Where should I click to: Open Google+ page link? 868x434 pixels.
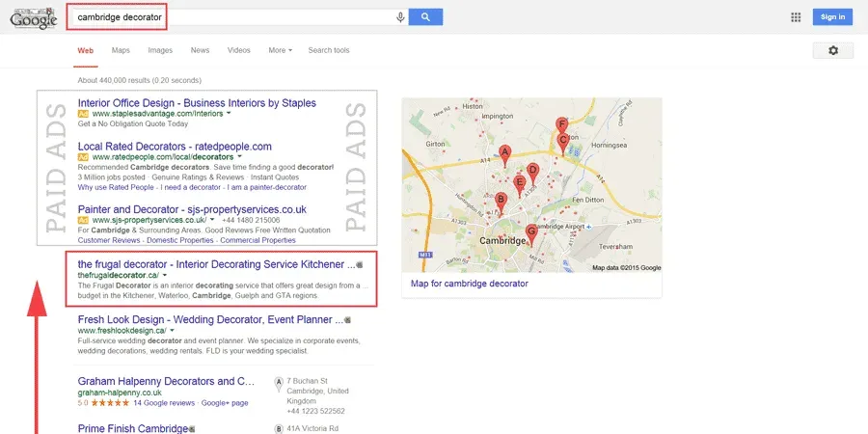[225, 403]
